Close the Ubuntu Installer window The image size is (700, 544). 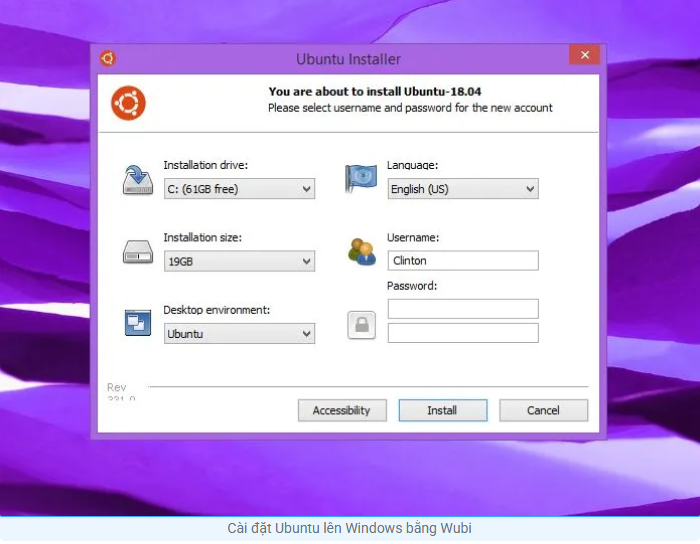[x=584, y=54]
